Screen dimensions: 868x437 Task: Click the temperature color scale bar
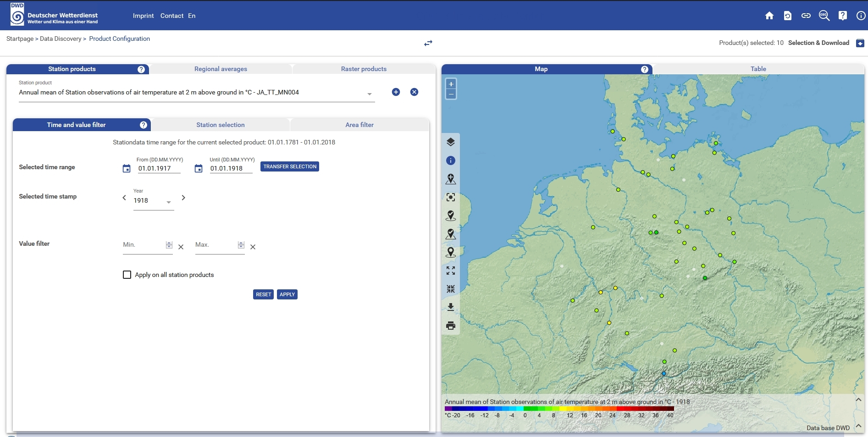click(x=559, y=409)
